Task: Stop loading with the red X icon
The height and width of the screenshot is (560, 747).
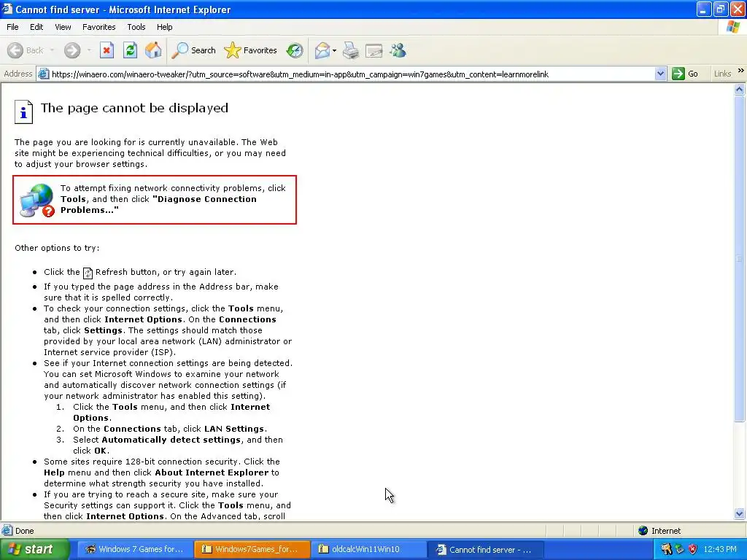Action: click(x=107, y=50)
